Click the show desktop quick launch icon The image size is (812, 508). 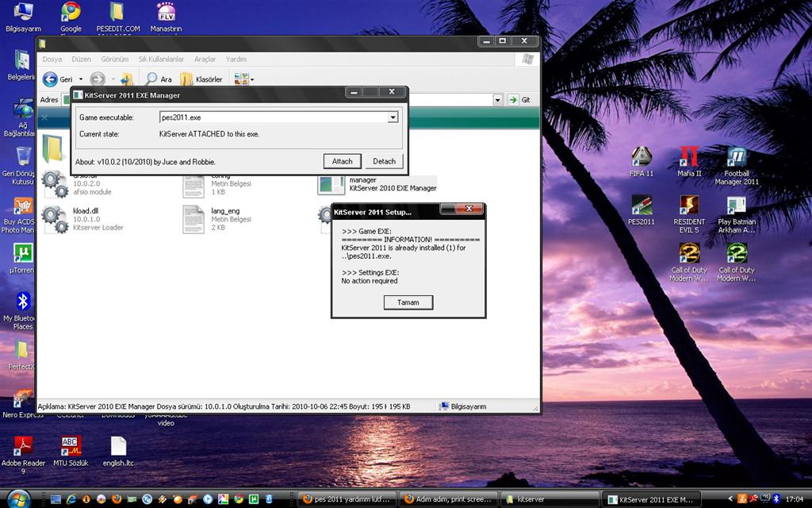(x=56, y=499)
